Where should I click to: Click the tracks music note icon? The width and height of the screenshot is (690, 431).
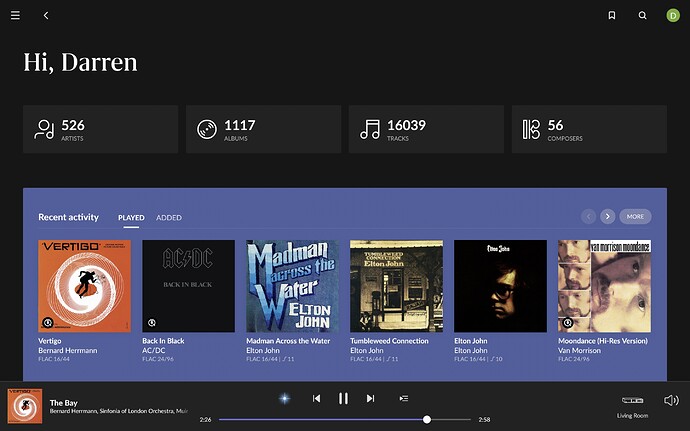point(370,129)
